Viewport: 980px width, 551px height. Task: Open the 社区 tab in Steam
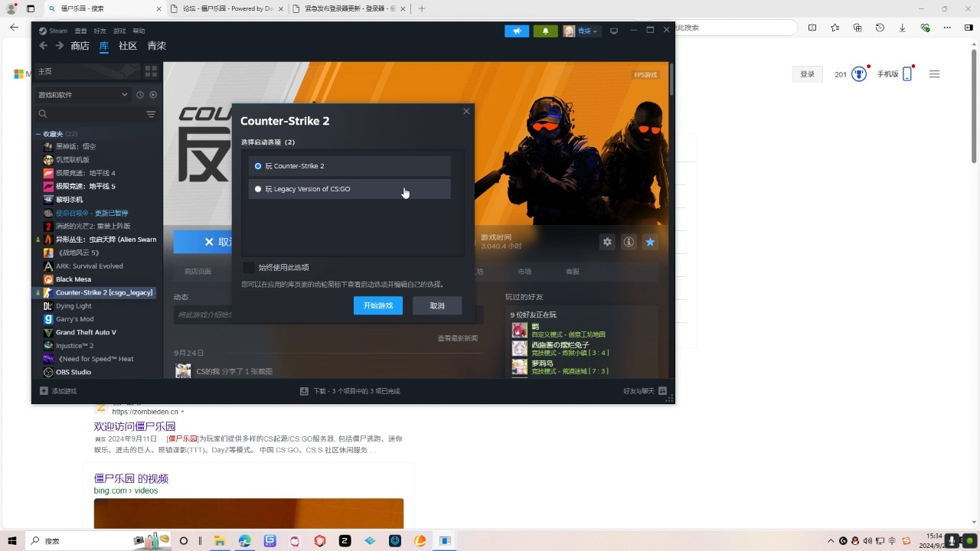(128, 46)
